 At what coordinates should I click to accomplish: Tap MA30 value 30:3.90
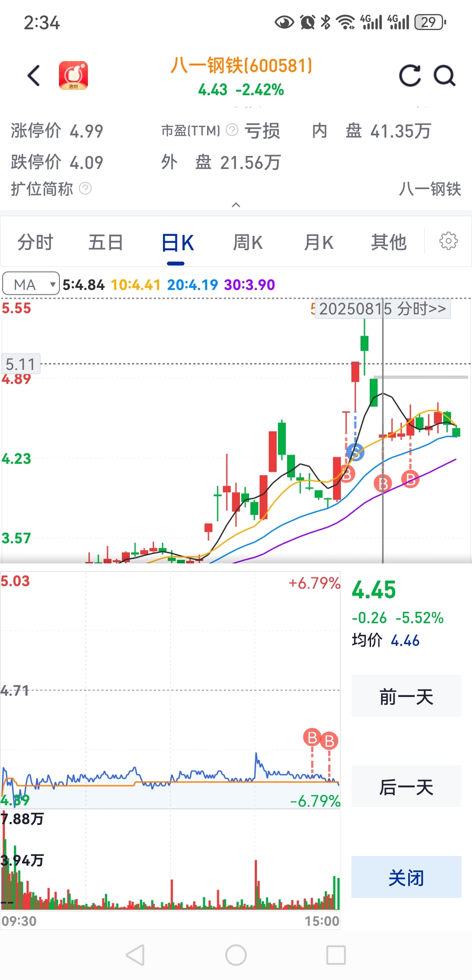click(250, 285)
